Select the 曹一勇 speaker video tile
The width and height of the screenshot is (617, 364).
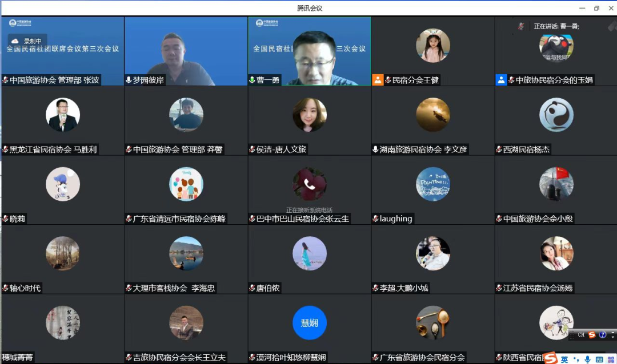(310, 51)
